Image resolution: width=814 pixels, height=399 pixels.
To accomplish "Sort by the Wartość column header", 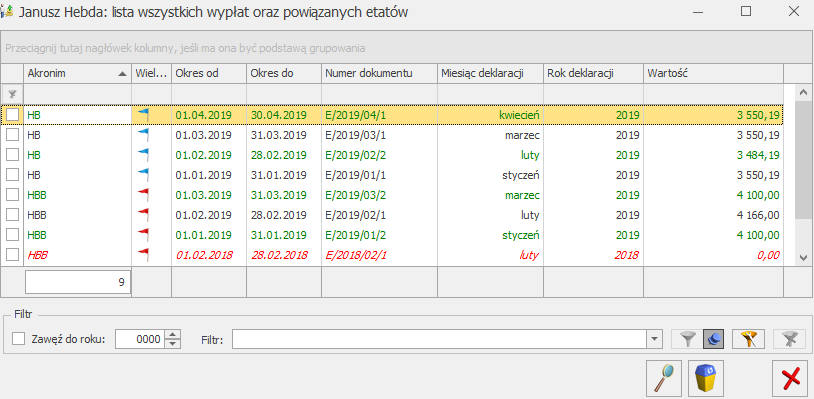I will coord(714,74).
